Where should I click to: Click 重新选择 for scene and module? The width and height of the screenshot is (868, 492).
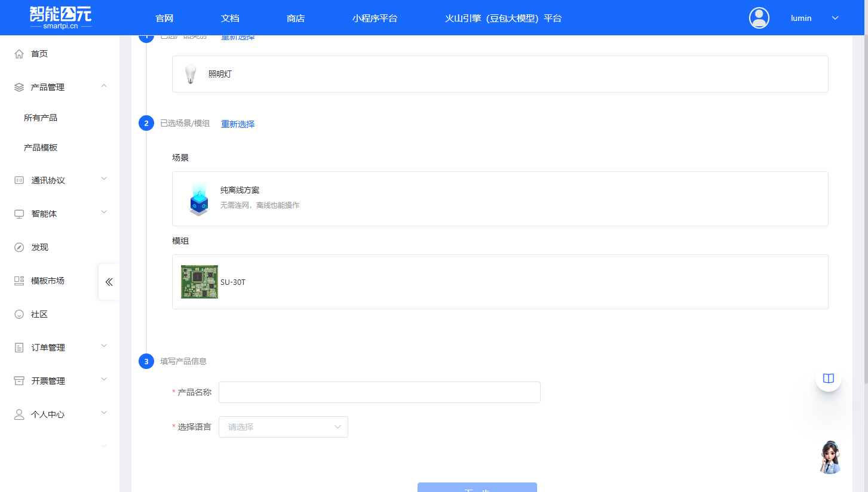point(237,124)
